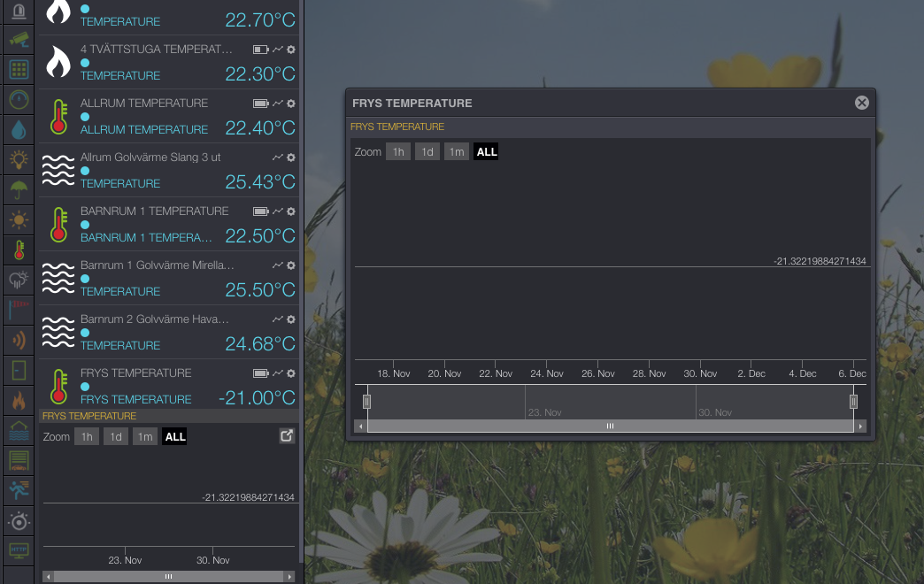This screenshot has width=924, height=584.
Task: Select ALL zoom in popup chart
Action: click(487, 152)
